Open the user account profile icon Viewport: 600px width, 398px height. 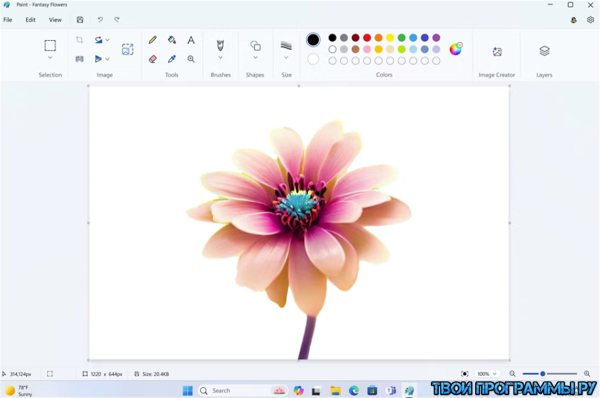tap(574, 20)
